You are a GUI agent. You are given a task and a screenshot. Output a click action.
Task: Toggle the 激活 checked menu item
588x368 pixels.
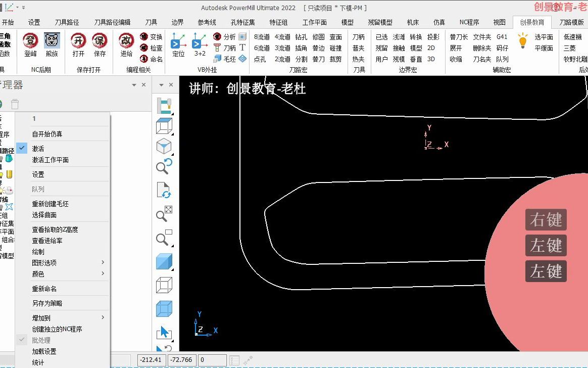[x=63, y=149]
